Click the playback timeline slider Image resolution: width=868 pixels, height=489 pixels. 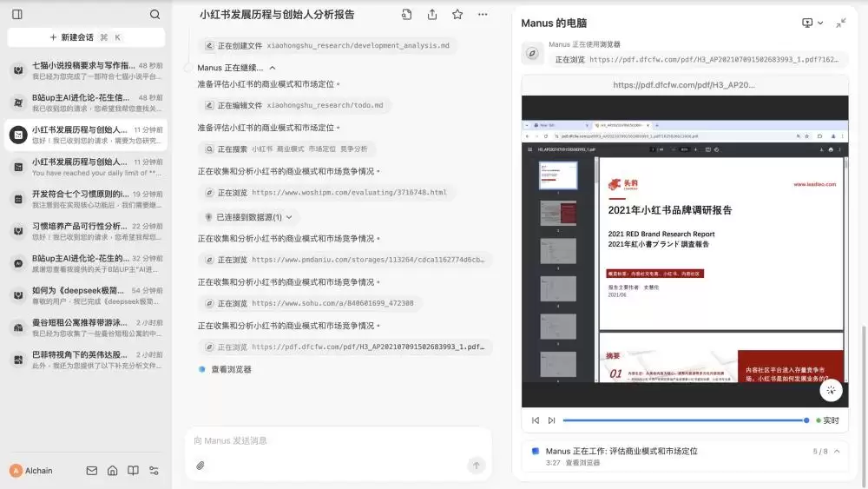686,420
